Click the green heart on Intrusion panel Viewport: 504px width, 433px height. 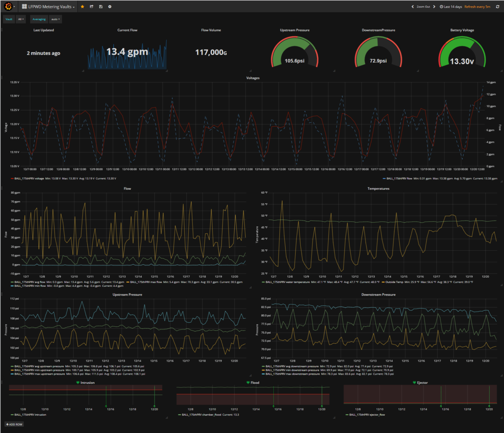pos(78,383)
